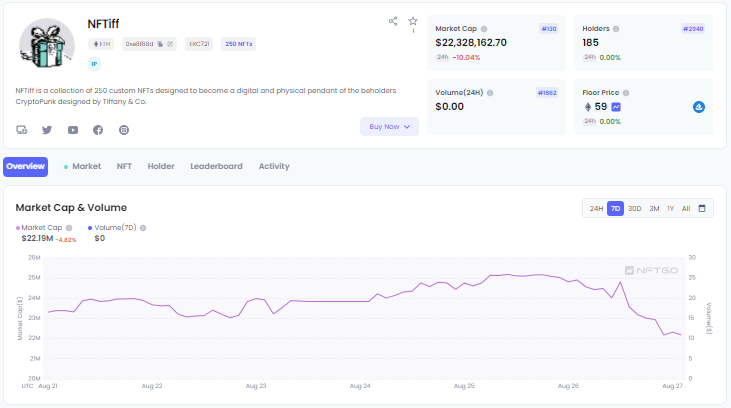Open floor price trend chart icon
This screenshot has height=408, width=731.
tap(616, 107)
